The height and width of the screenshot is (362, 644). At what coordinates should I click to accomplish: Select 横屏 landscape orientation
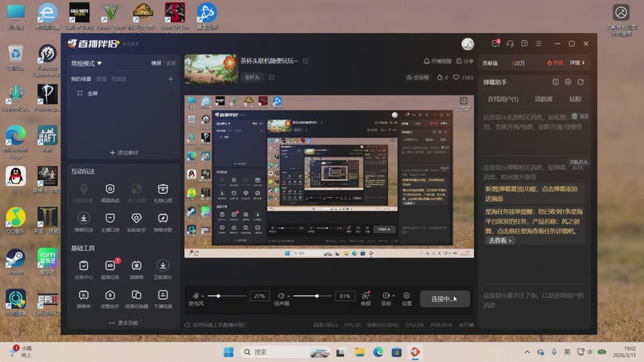click(156, 64)
